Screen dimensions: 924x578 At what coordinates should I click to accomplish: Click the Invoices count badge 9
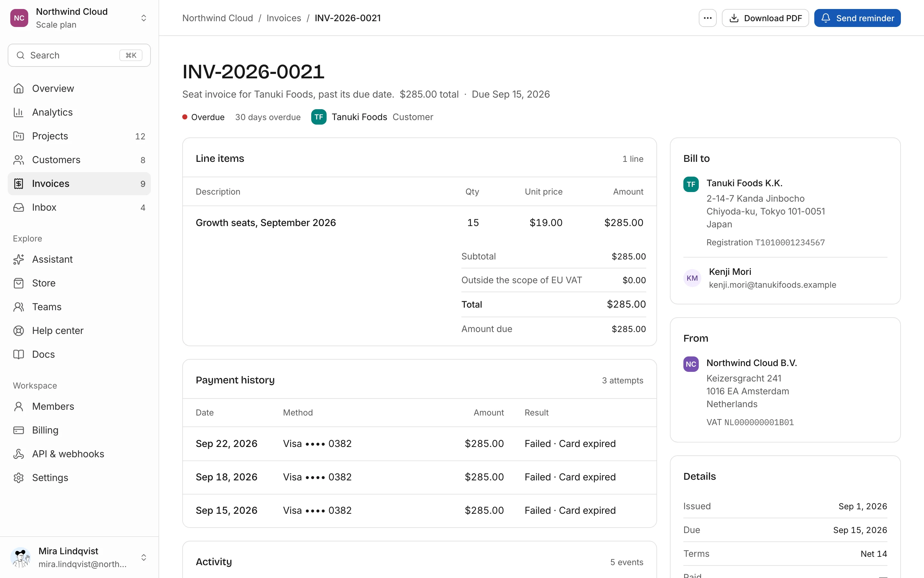[143, 184]
